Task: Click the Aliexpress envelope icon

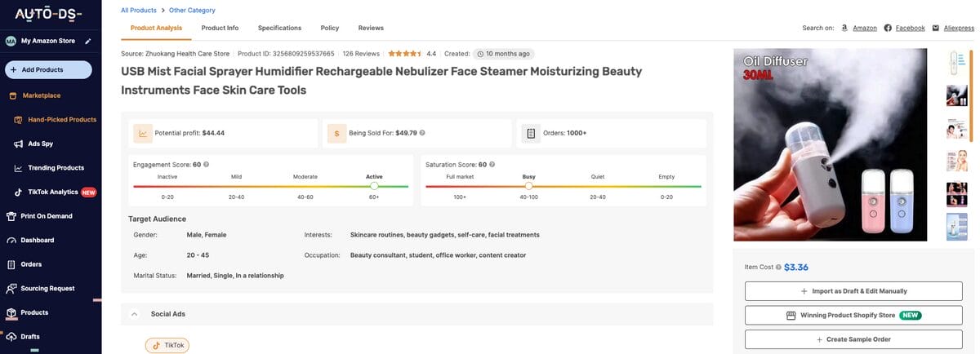Action: tap(936, 28)
